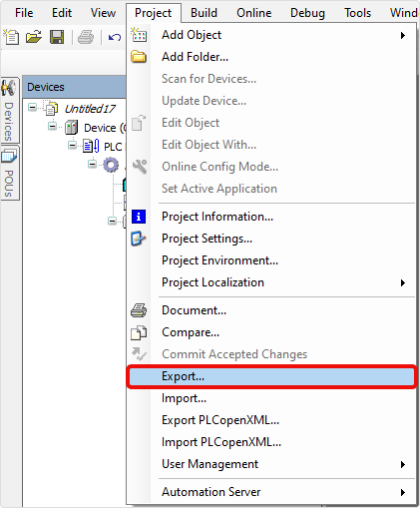Click the Undo arrow icon
The height and width of the screenshot is (508, 420).
[115, 37]
